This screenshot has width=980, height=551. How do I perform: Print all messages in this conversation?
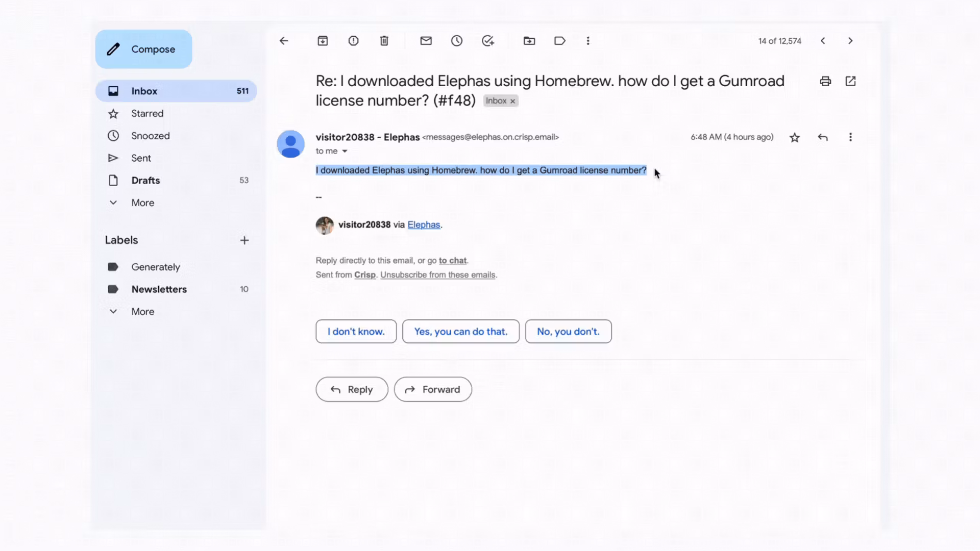[825, 81]
